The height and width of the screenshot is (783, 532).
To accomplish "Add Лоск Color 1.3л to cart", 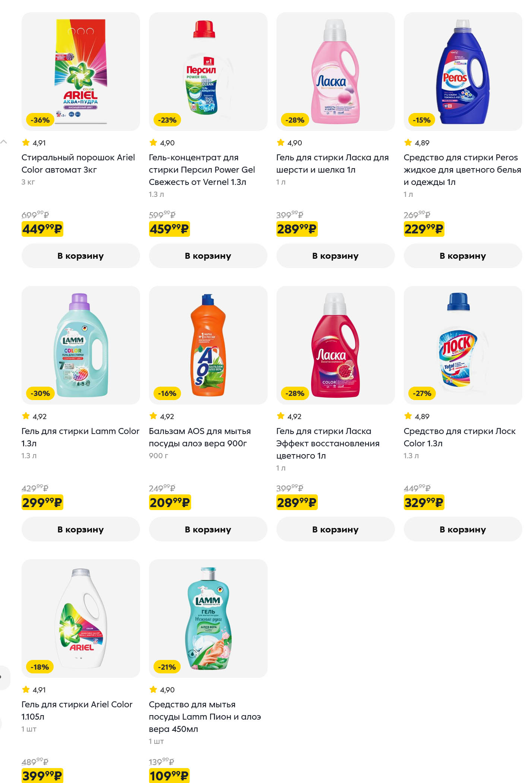I will [x=463, y=529].
